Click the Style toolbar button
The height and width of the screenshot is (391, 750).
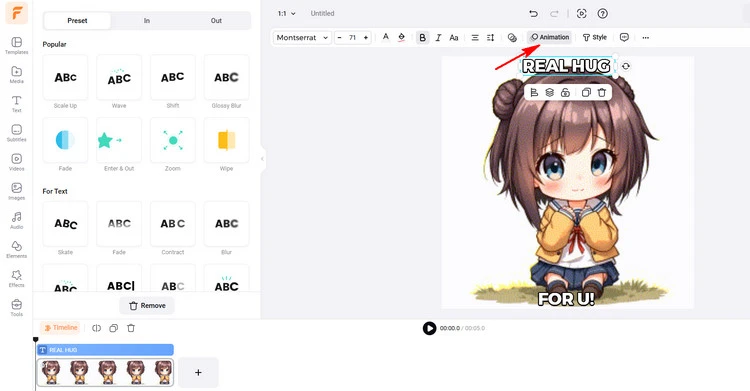595,37
